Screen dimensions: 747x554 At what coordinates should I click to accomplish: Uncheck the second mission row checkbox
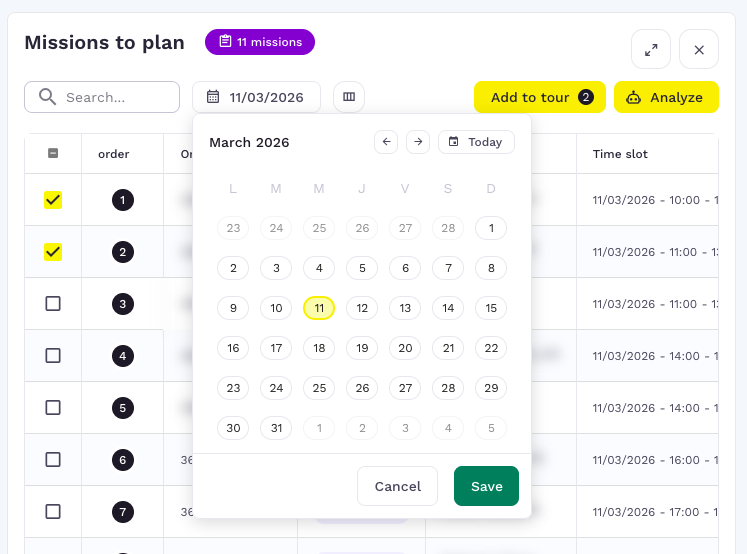point(53,252)
